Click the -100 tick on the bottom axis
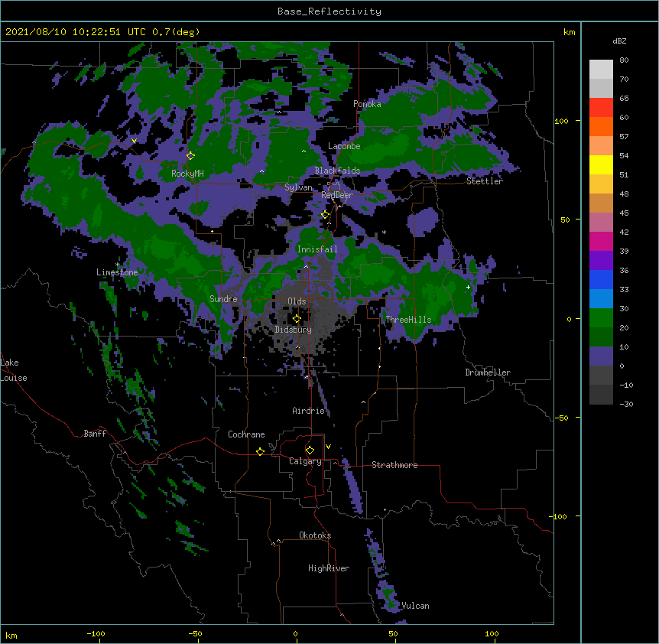The image size is (659, 644). (96, 633)
